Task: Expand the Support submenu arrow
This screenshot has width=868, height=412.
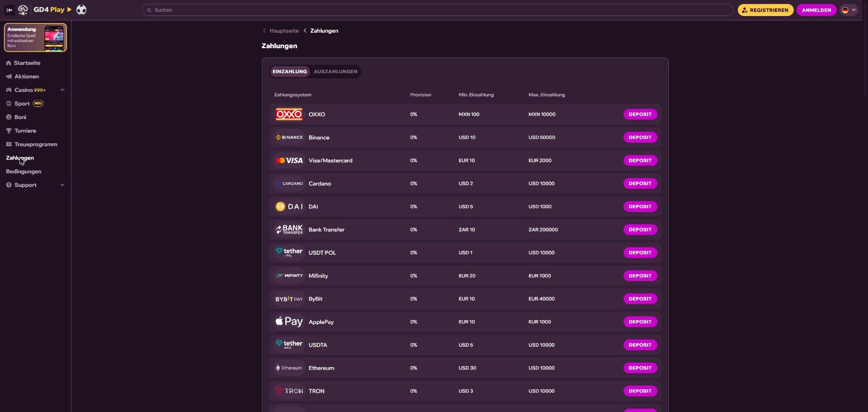Action: point(62,185)
